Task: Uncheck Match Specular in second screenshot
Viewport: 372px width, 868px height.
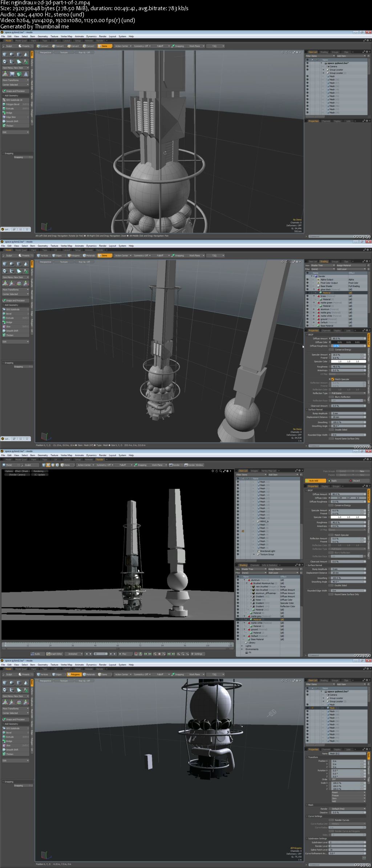Action: coord(333,379)
